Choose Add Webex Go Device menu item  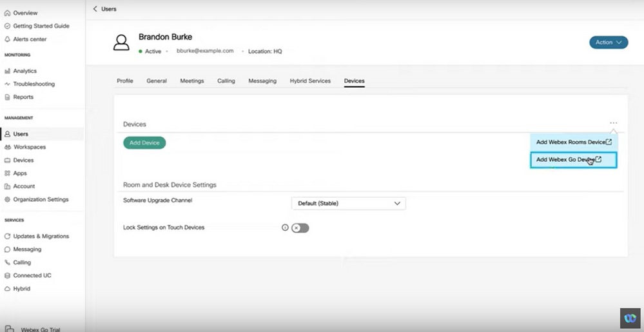[574, 160]
